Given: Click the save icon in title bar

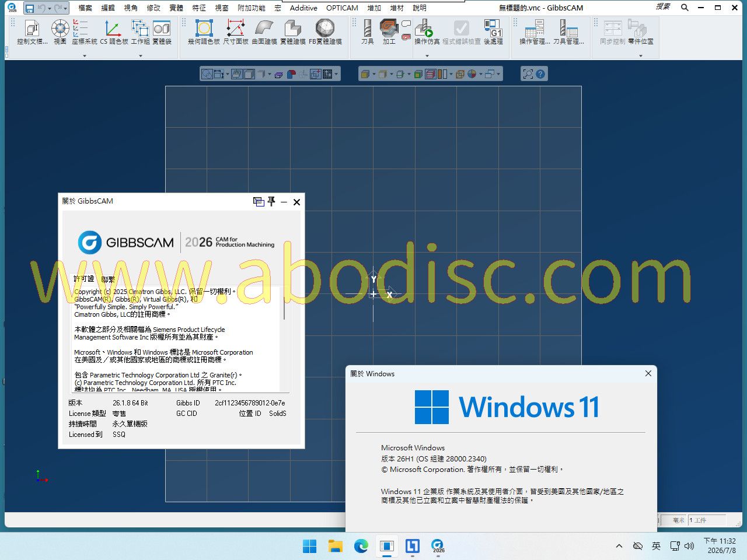Looking at the screenshot, I should point(29,8).
